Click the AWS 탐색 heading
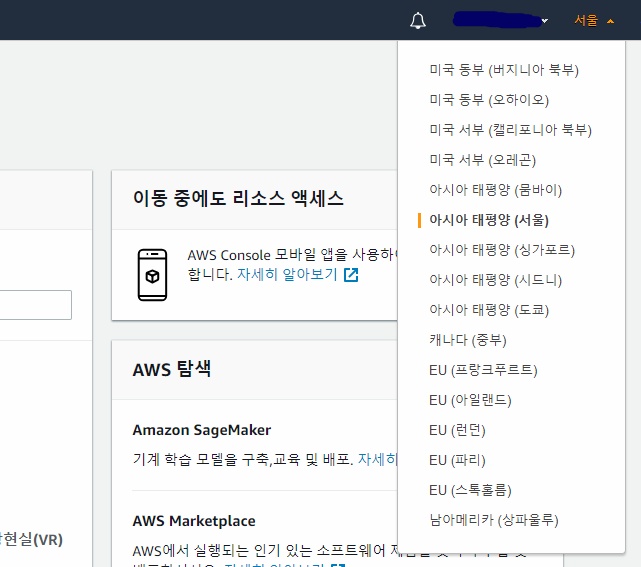 pyautogui.click(x=172, y=369)
